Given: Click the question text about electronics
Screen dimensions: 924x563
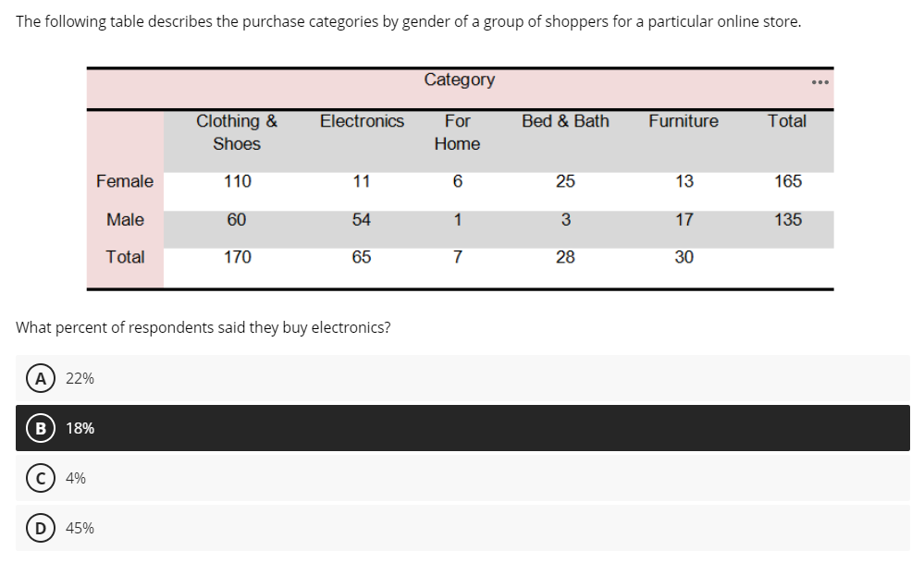Looking at the screenshot, I should click(x=203, y=327).
